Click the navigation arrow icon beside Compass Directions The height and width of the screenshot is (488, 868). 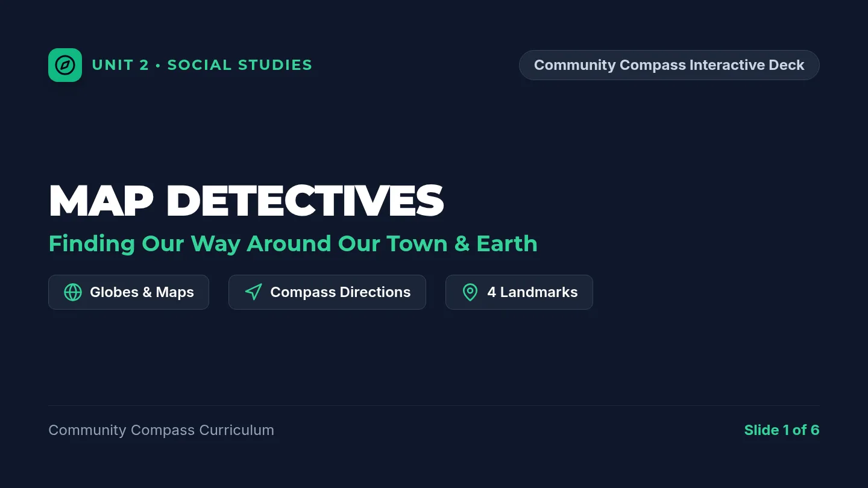pos(253,292)
